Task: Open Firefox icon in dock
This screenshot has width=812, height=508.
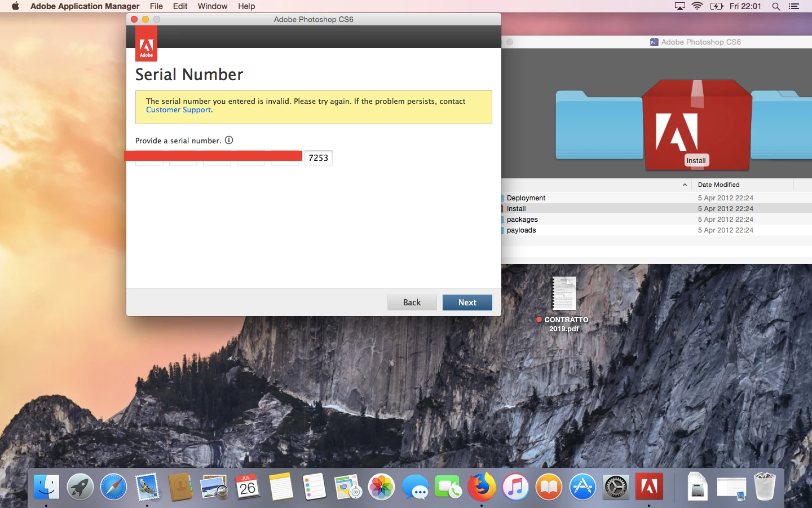Action: [482, 487]
